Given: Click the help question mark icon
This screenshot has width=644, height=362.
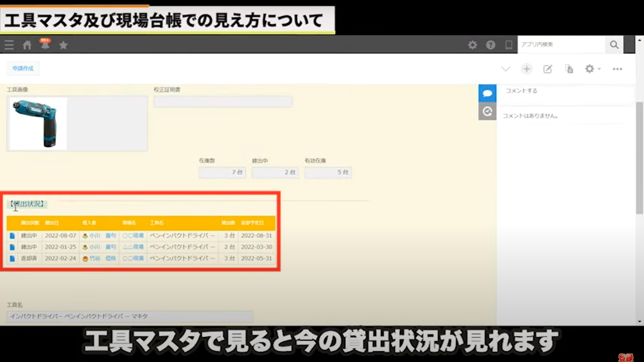Looking at the screenshot, I should pos(491,45).
